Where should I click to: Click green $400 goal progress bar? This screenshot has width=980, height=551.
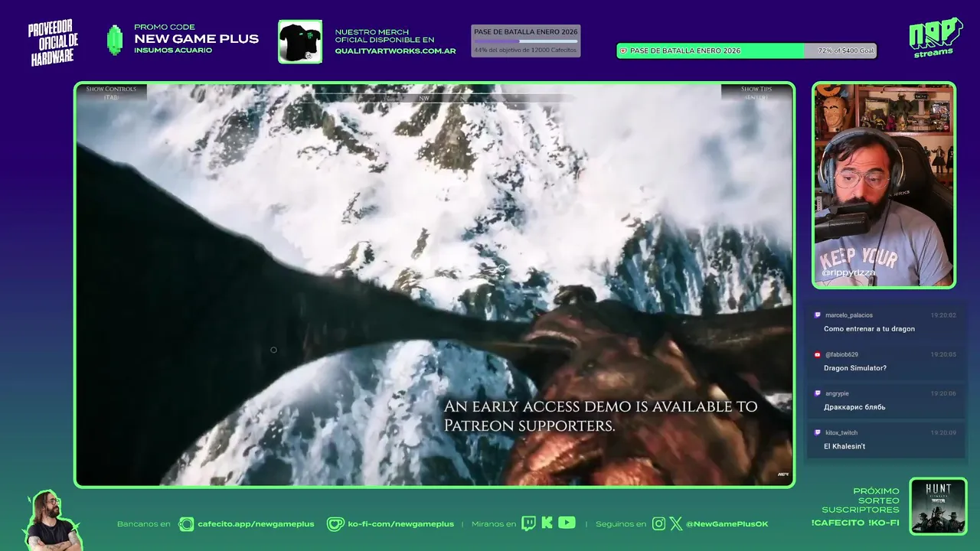(x=746, y=51)
